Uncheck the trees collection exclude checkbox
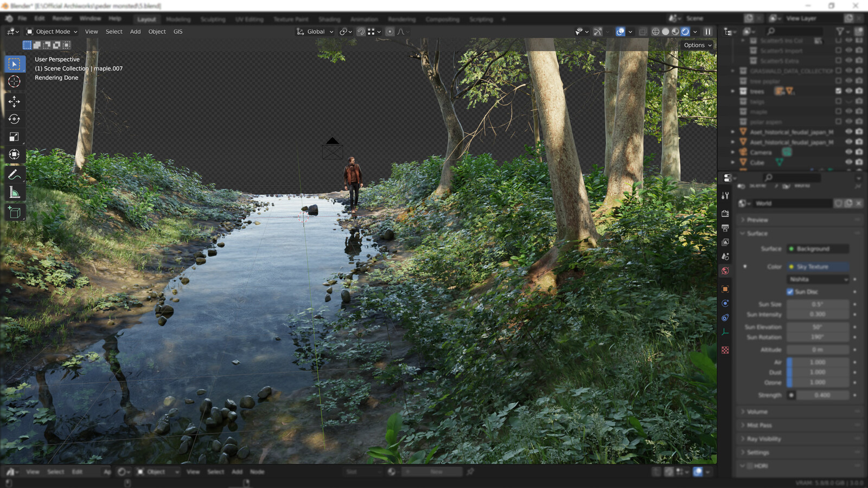 [839, 91]
